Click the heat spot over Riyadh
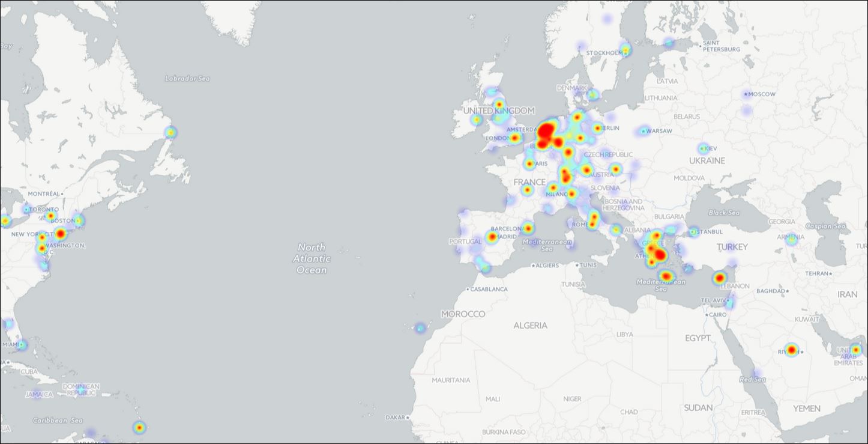The height and width of the screenshot is (444, 868). point(791,350)
